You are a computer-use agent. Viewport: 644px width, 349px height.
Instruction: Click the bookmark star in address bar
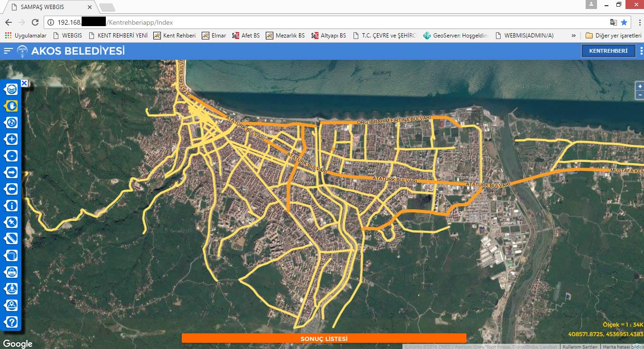pos(624,22)
